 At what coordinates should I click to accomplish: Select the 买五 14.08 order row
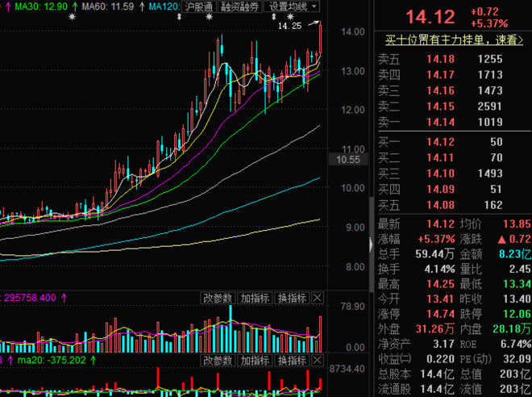click(x=454, y=205)
